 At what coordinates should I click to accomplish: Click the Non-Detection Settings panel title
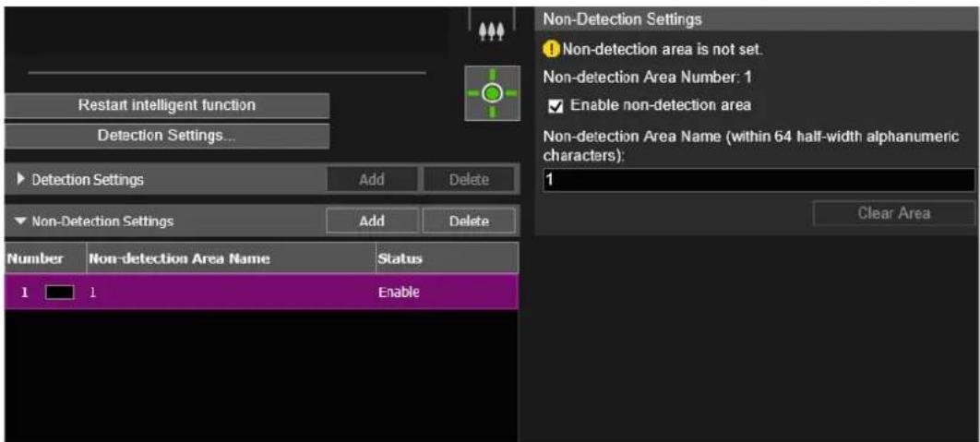pos(623,19)
